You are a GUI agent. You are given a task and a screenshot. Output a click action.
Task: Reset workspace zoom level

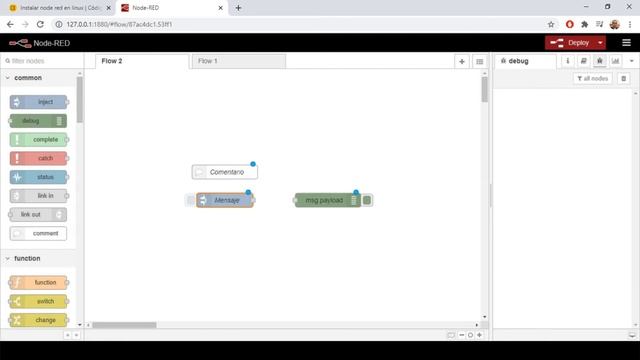[470, 335]
